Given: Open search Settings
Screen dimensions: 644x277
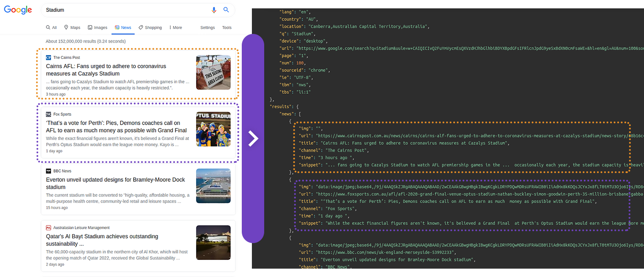Looking at the screenshot, I should click(207, 27).
